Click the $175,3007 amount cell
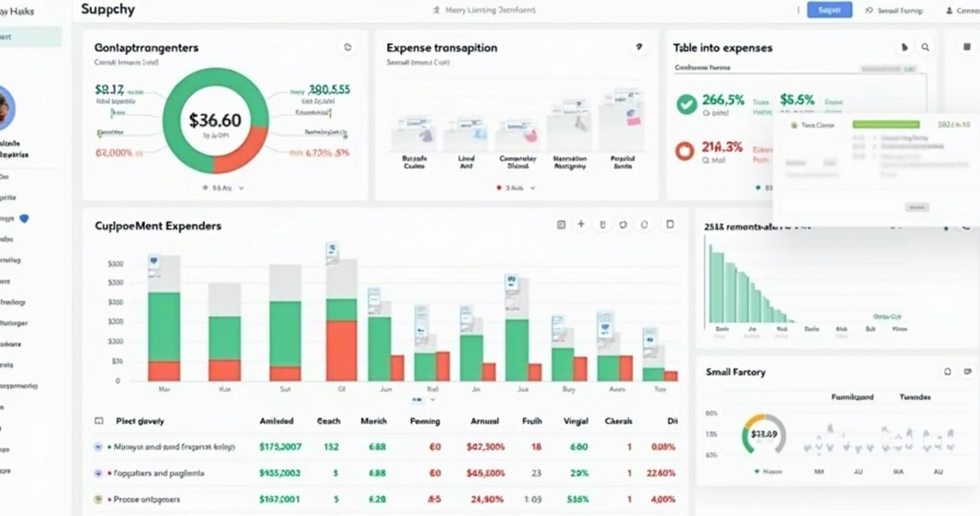Image resolution: width=980 pixels, height=516 pixels. 280,446
